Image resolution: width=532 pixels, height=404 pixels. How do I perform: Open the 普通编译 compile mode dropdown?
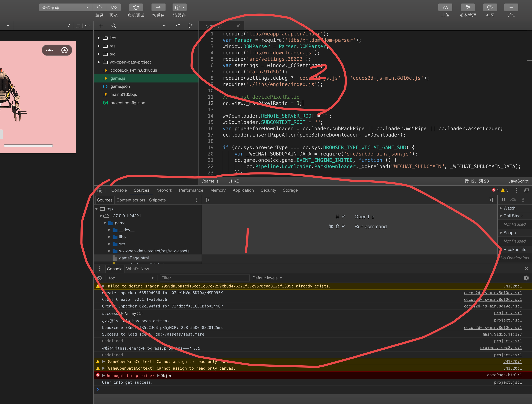(x=65, y=8)
